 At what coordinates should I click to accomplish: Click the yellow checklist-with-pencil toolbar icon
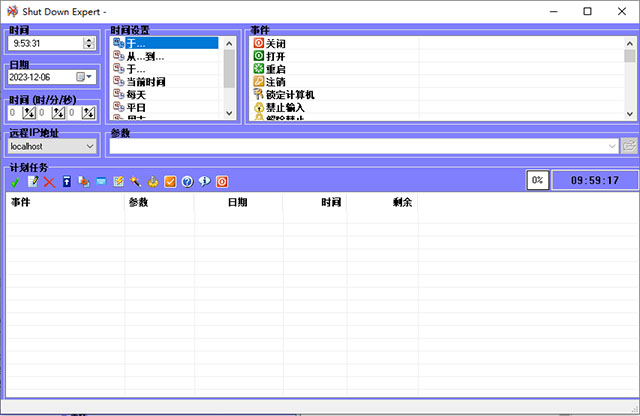point(118,182)
